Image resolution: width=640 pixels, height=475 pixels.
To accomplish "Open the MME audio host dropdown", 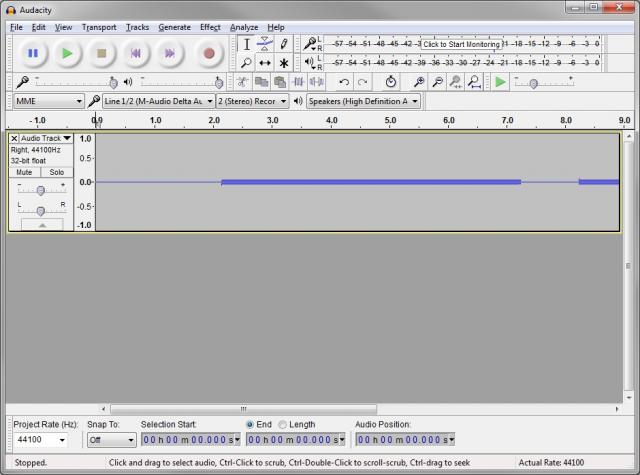I will (x=49, y=101).
